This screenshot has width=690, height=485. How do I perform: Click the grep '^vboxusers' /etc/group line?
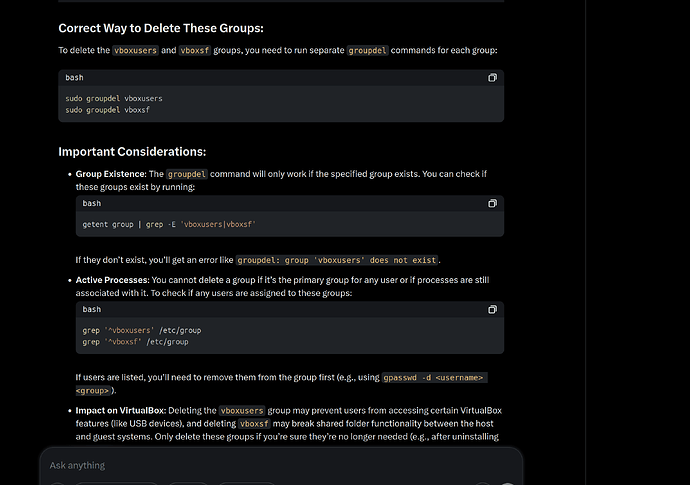click(x=142, y=330)
